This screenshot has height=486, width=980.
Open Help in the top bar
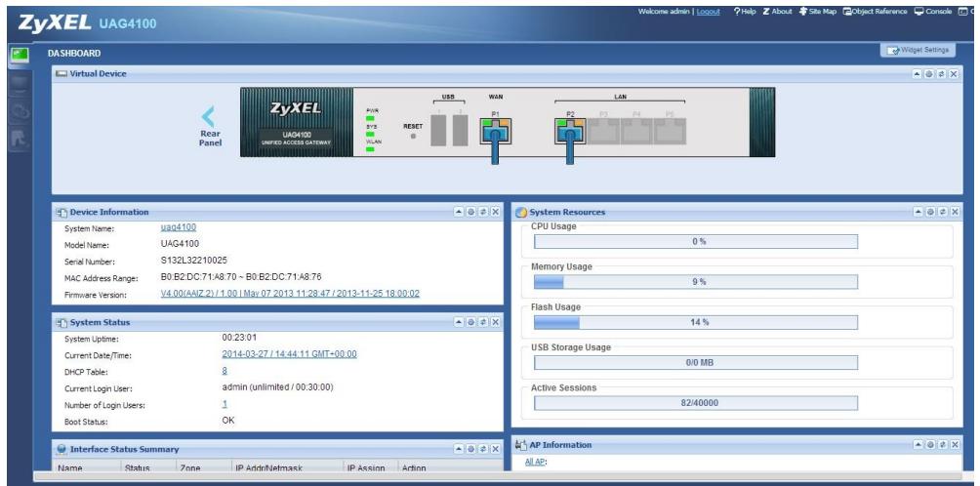[x=745, y=12]
